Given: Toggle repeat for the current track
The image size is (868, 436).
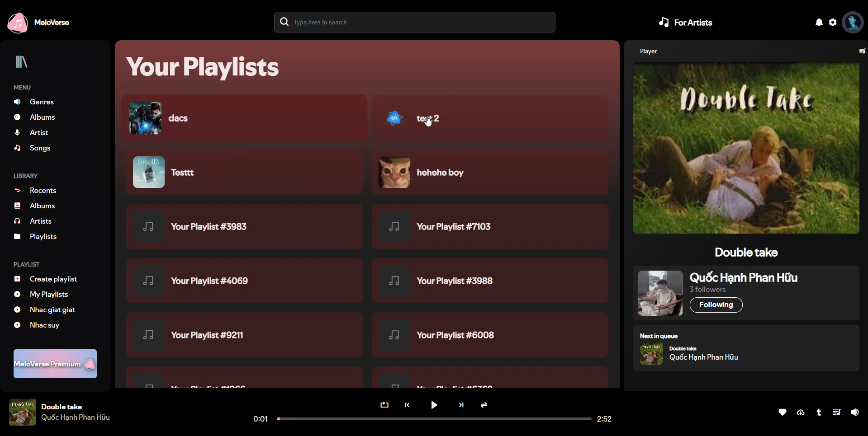Looking at the screenshot, I should (384, 405).
